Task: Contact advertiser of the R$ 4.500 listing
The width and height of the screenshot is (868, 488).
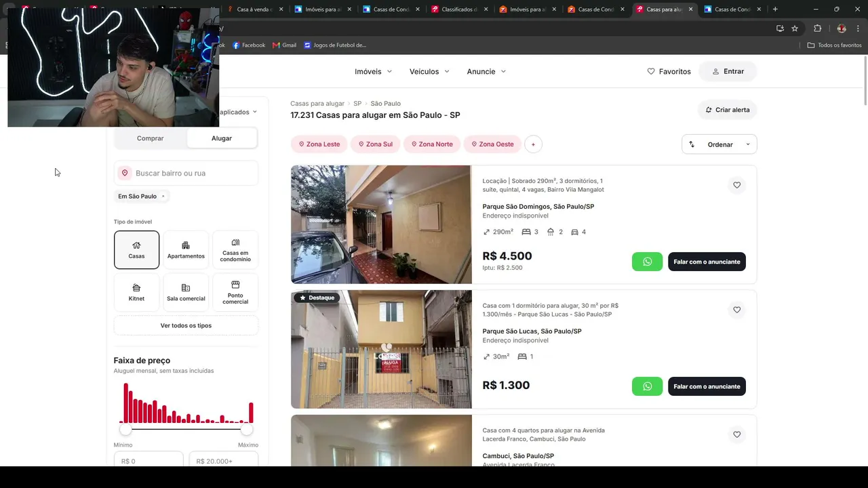Action: point(707,262)
